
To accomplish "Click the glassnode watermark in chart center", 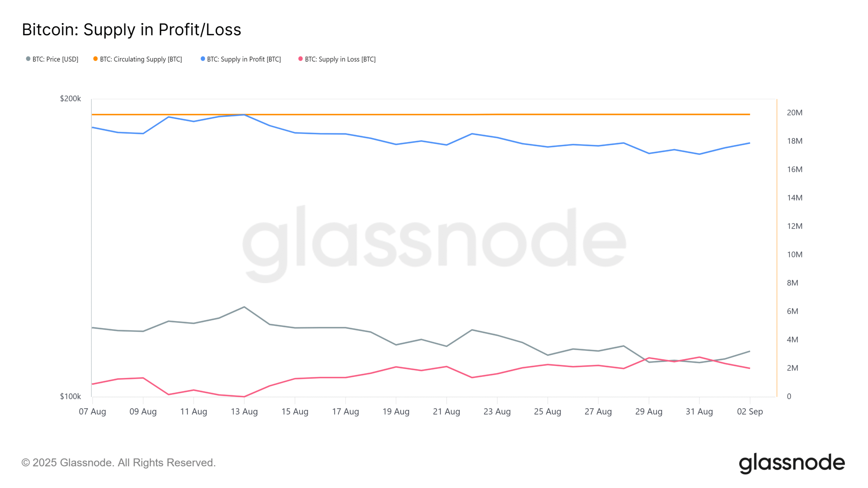I will tap(434, 243).
